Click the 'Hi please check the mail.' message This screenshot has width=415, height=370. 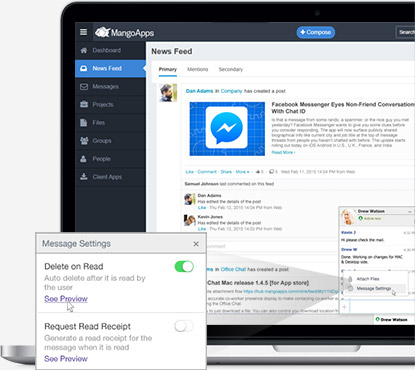[x=363, y=240]
